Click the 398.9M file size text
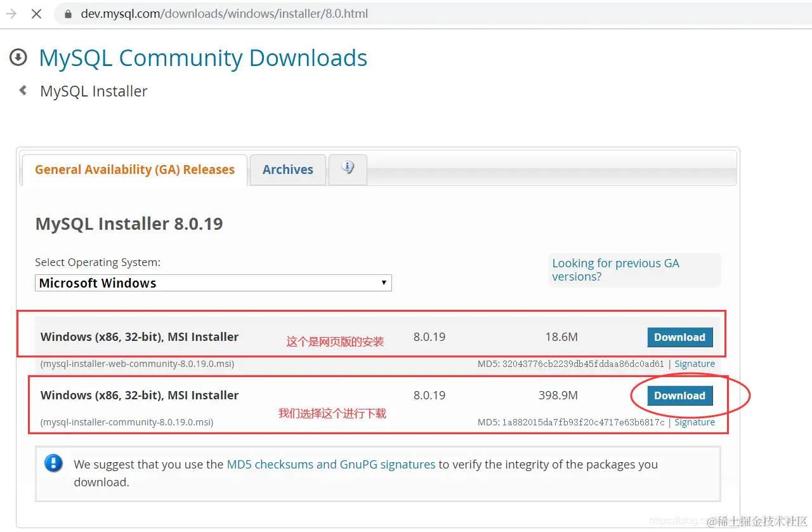This screenshot has height=532, width=812. [558, 396]
